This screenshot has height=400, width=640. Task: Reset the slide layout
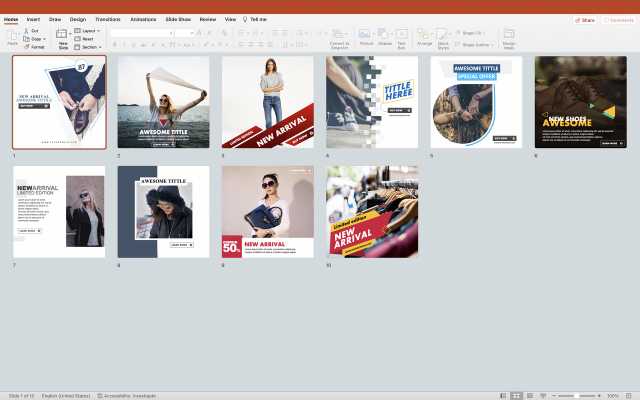pos(89,38)
